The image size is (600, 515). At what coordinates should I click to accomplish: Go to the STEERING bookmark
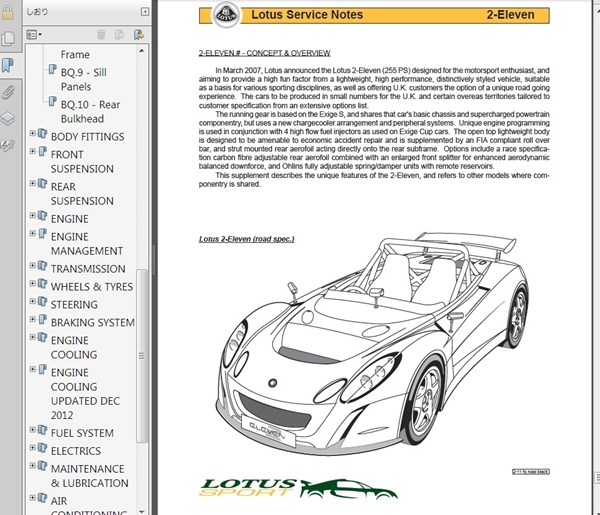pos(74,305)
